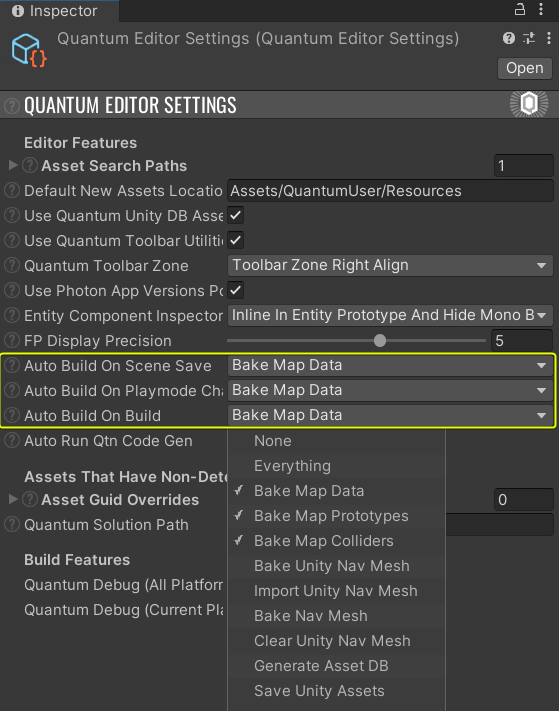Toggle Use Quantum Toolbar Utilities checkbox
Viewport: 559px width, 711px height.
236,240
